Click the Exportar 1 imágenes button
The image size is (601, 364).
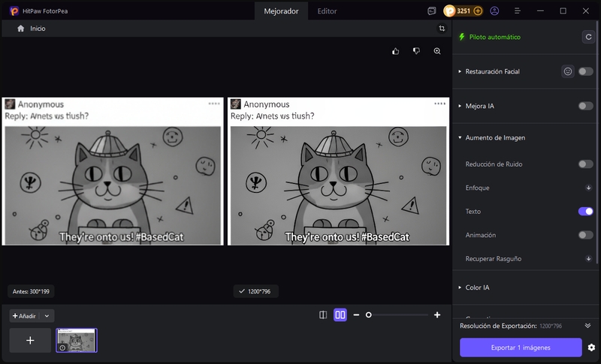pos(521,347)
